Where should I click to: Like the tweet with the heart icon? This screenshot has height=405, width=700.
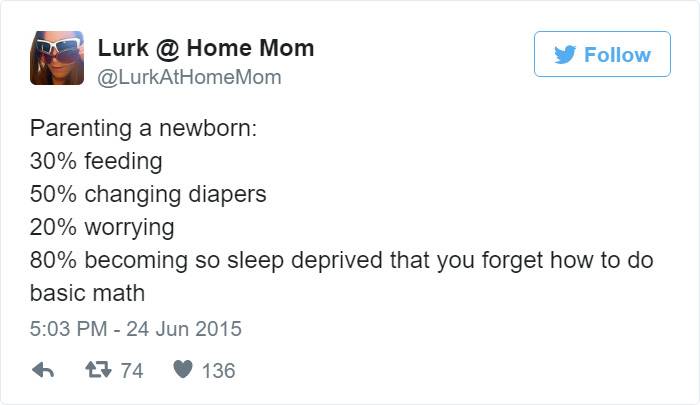click(183, 369)
